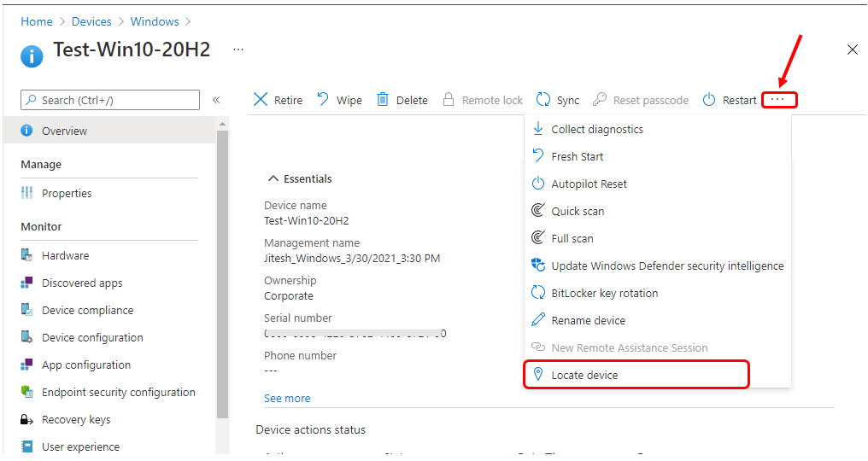Click the Sync circular arrows icon
Viewport: 868px width, 461px height.
click(543, 100)
